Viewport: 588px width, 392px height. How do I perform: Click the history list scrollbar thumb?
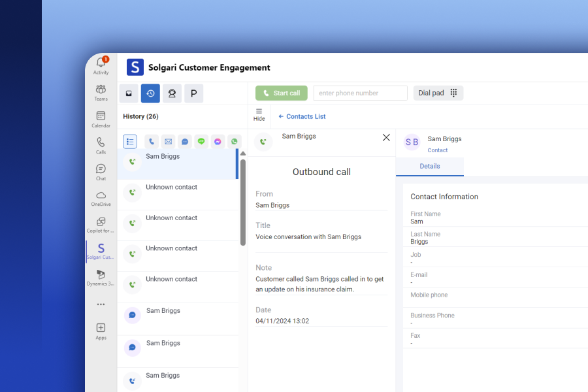coord(243,203)
